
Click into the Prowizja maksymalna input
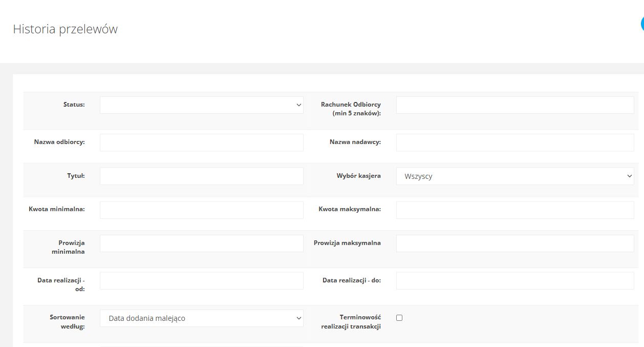[515, 243]
